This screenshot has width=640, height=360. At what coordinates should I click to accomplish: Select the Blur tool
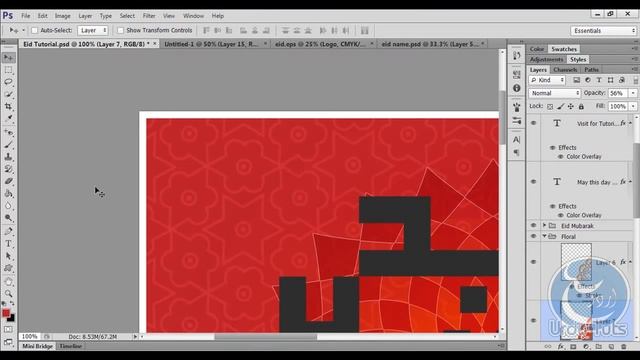pyautogui.click(x=8, y=206)
